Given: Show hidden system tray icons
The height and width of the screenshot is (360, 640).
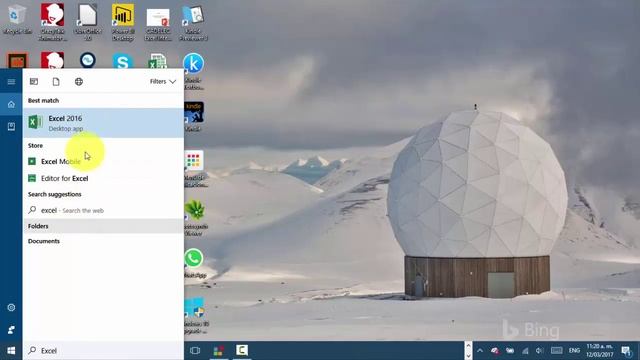Looking at the screenshot, I should pyautogui.click(x=480, y=351).
